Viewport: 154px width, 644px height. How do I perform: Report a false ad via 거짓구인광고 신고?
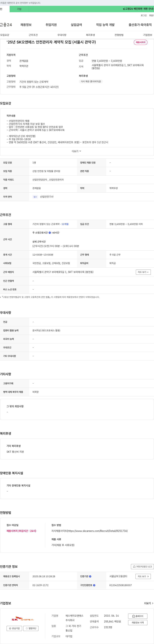(x=142, y=567)
